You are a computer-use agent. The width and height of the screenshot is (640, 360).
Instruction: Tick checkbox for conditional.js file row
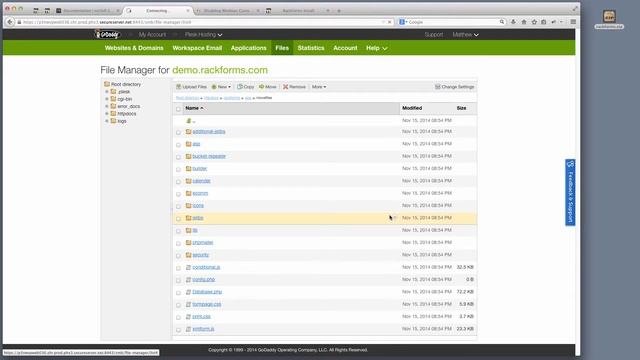(178, 268)
